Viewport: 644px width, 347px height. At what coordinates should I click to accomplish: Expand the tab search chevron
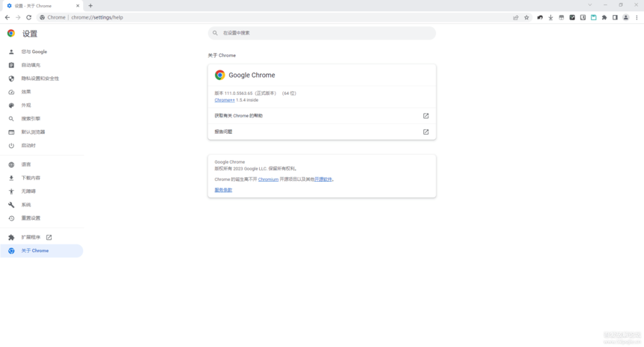(x=590, y=5)
